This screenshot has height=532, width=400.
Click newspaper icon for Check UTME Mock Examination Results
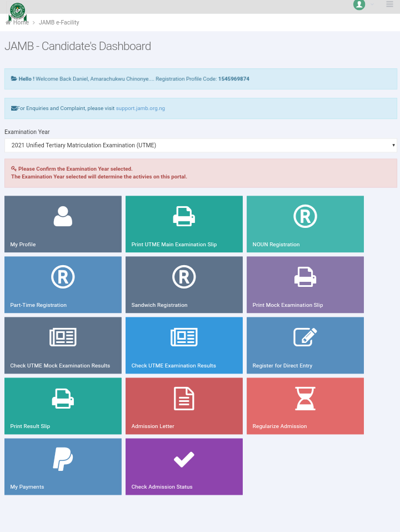[x=63, y=337]
